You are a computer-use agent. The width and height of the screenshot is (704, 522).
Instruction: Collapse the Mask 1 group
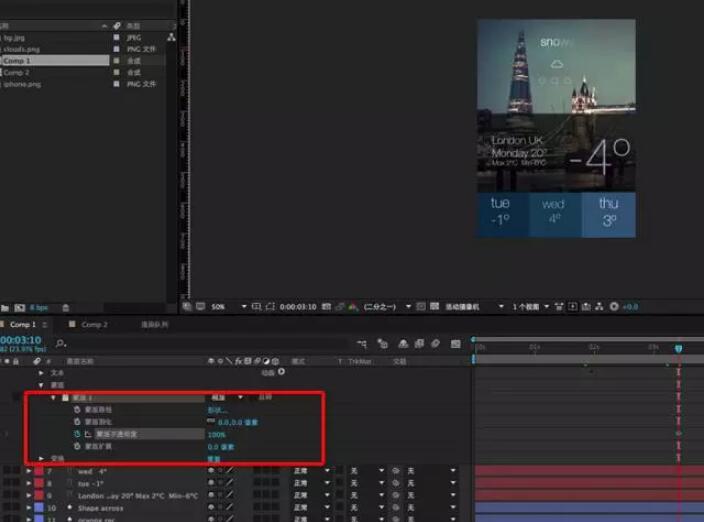point(53,397)
